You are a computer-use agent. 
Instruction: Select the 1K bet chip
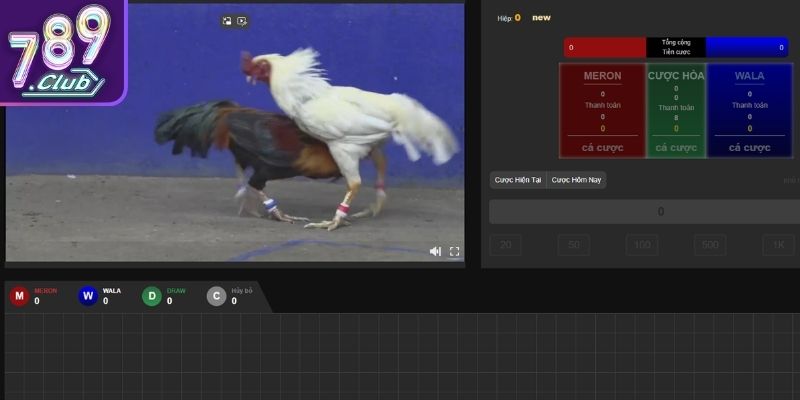click(x=778, y=245)
